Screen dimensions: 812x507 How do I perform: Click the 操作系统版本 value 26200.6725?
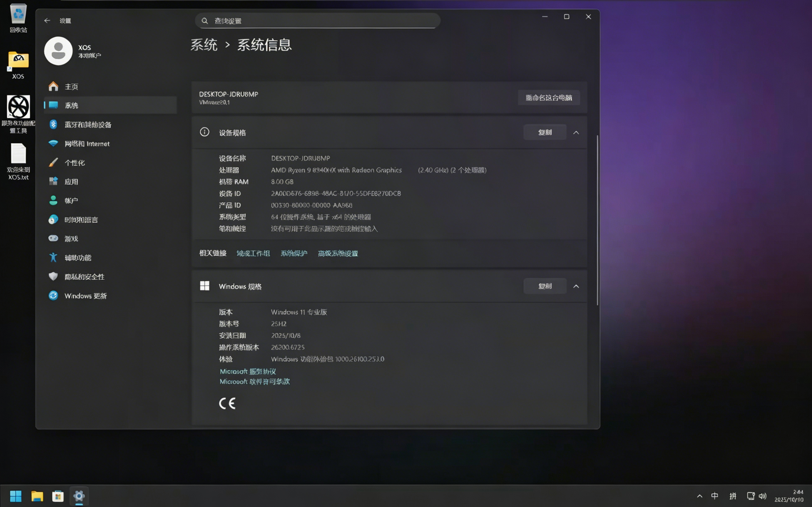(x=288, y=348)
